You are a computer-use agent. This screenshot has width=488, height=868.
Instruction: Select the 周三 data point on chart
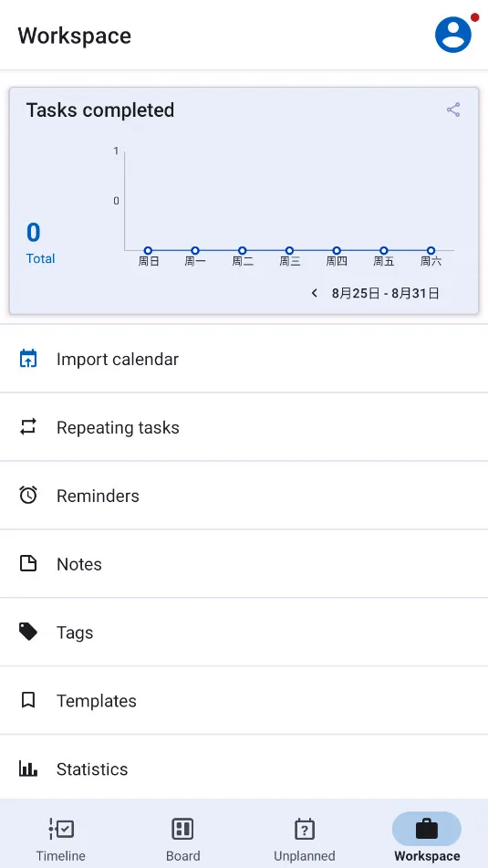pyautogui.click(x=289, y=251)
